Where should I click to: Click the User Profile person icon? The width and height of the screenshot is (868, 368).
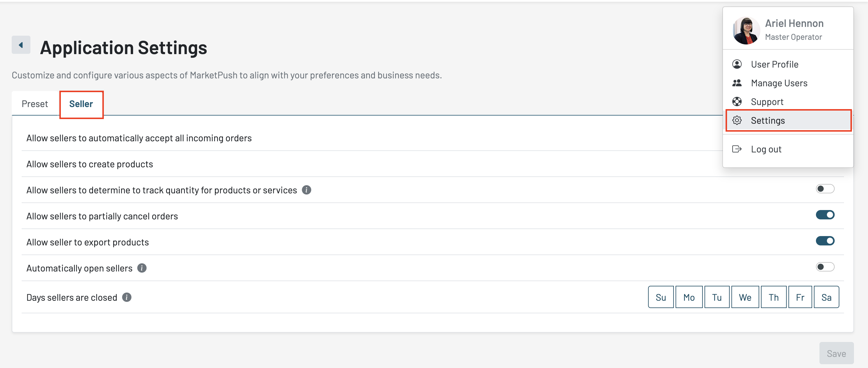(737, 64)
